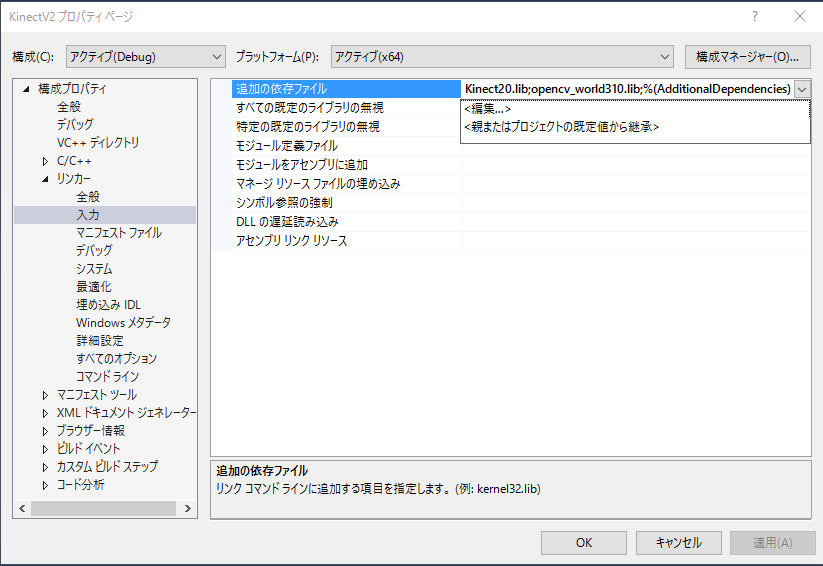The height and width of the screenshot is (566, 823).
Task: Expand the マニフェスト ツール node
Action: click(45, 395)
